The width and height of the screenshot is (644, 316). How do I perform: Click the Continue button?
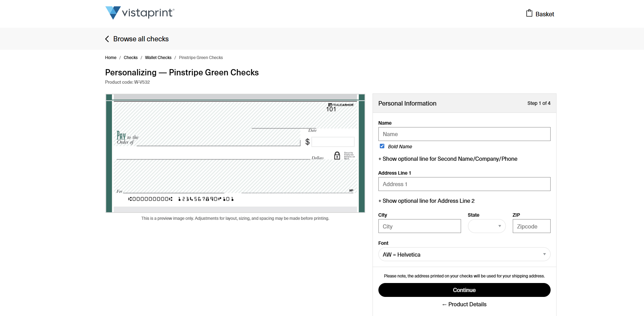pyautogui.click(x=464, y=290)
